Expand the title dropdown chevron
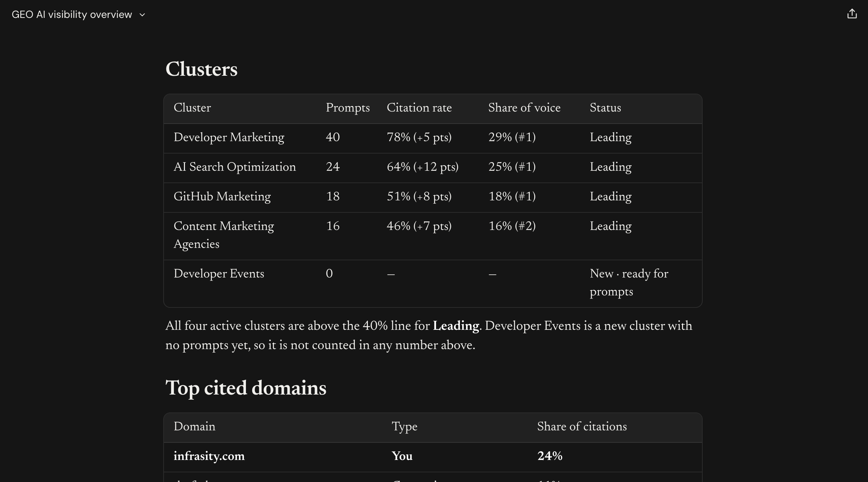Image resolution: width=868 pixels, height=482 pixels. pyautogui.click(x=142, y=15)
